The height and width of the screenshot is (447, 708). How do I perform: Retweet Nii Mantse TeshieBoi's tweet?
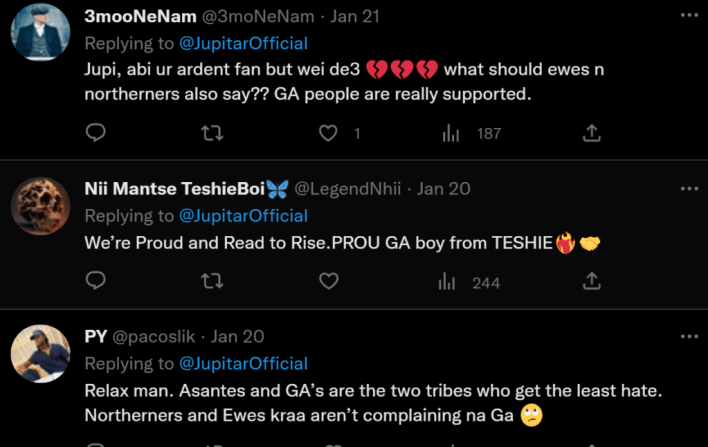212,282
